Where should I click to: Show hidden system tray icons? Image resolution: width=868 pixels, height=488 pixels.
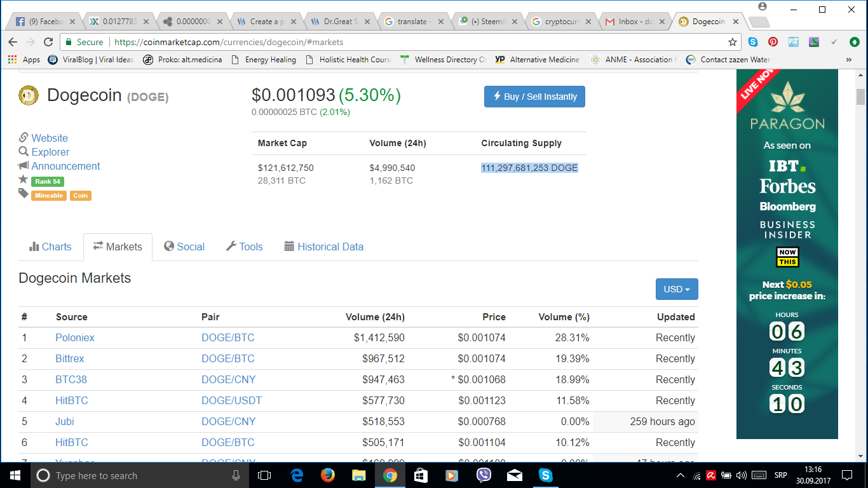click(681, 475)
